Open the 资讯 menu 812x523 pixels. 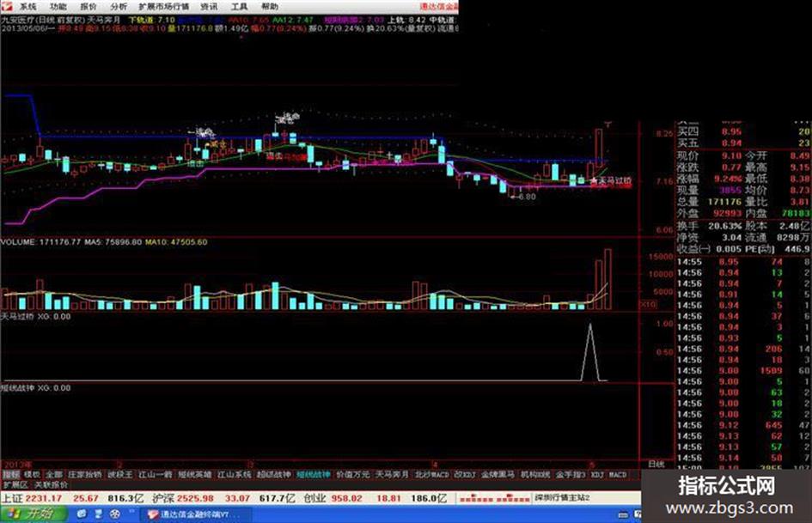pyautogui.click(x=209, y=7)
